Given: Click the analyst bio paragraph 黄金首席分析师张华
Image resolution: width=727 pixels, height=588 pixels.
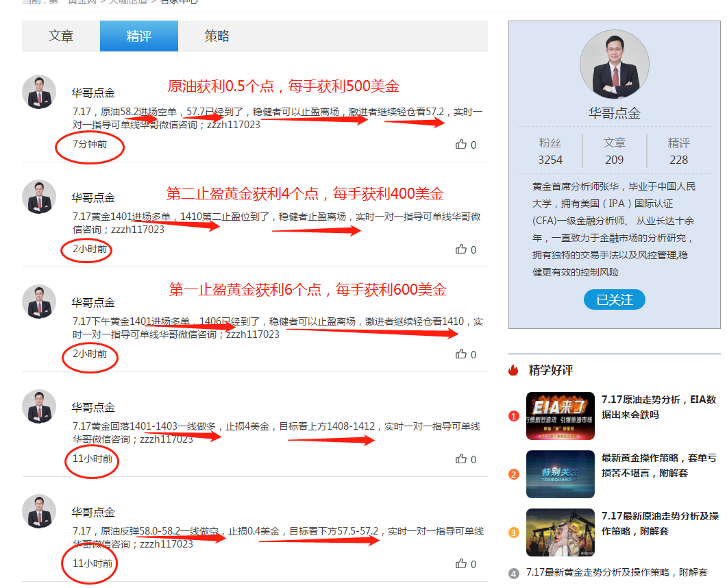Looking at the screenshot, I should (x=614, y=229).
